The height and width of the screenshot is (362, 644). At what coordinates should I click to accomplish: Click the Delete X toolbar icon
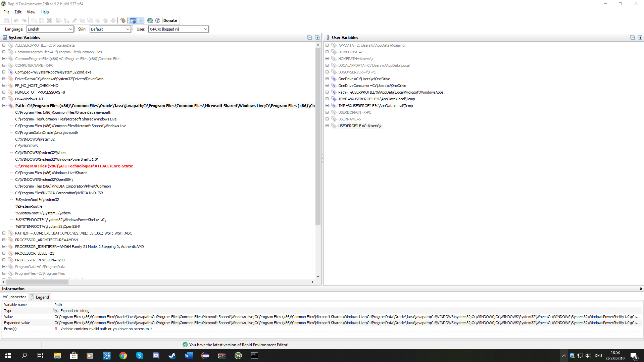pyautogui.click(x=49, y=20)
